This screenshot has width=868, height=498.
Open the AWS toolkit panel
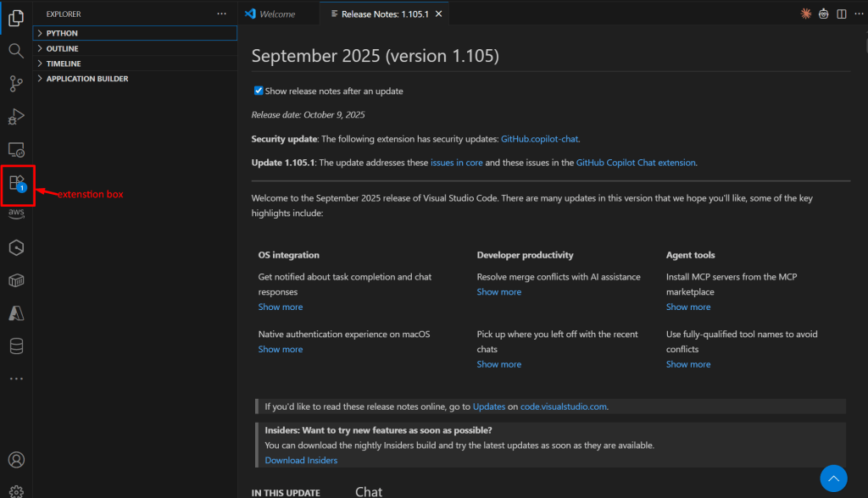(x=16, y=214)
